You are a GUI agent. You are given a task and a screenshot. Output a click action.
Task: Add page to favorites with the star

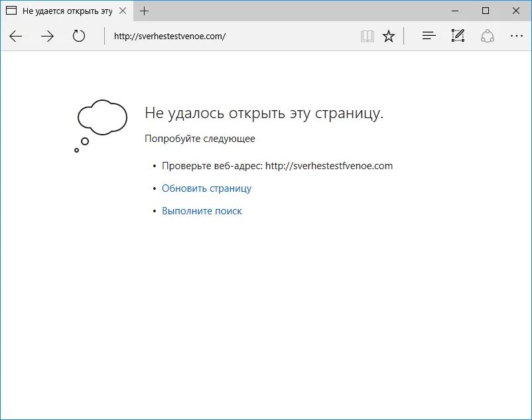tap(389, 36)
